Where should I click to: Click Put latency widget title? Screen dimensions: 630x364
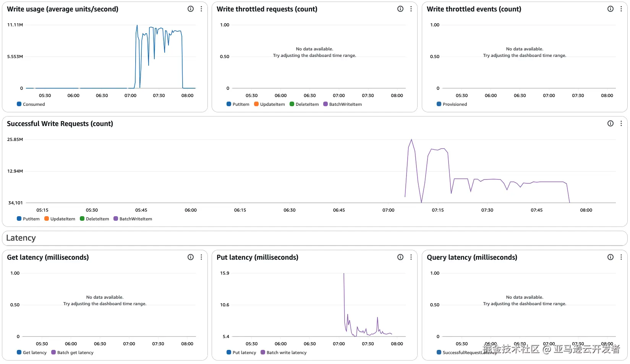pyautogui.click(x=258, y=257)
